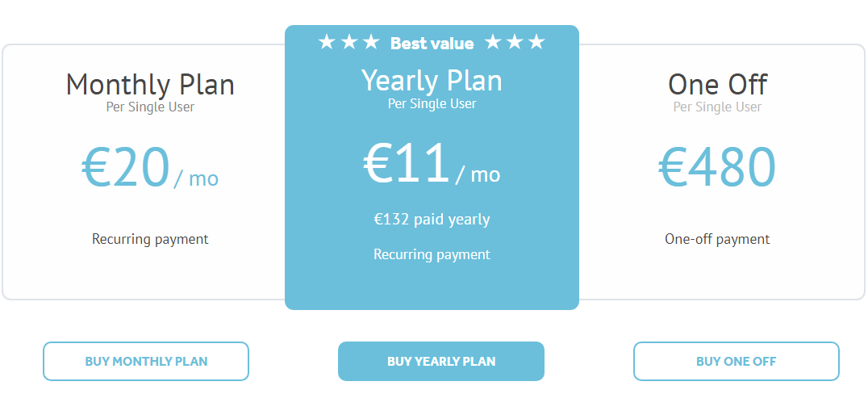Click Recurring payment text in Monthly Plan card
The image size is (868, 394).
point(150,239)
